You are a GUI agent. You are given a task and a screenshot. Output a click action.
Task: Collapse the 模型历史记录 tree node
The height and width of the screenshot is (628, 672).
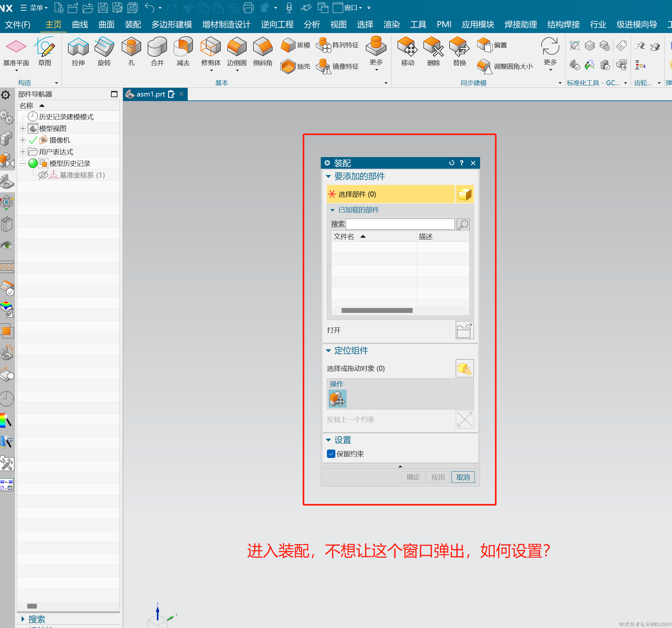(23, 163)
